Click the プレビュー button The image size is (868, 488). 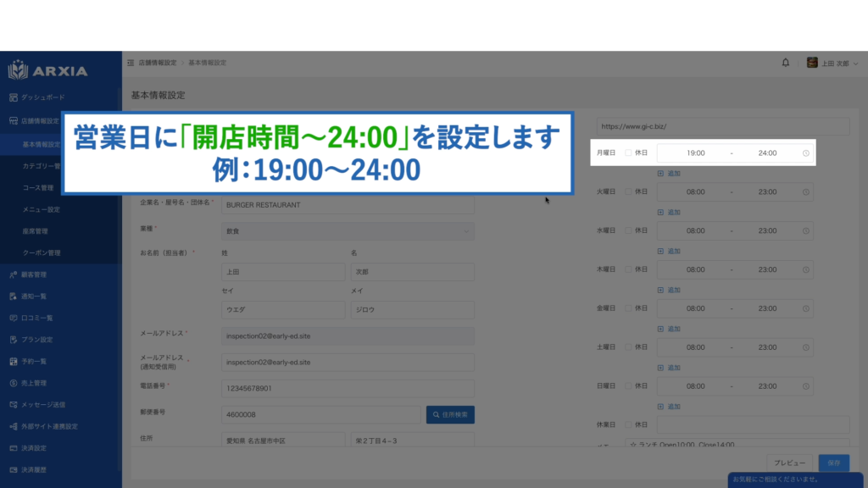[x=789, y=463]
